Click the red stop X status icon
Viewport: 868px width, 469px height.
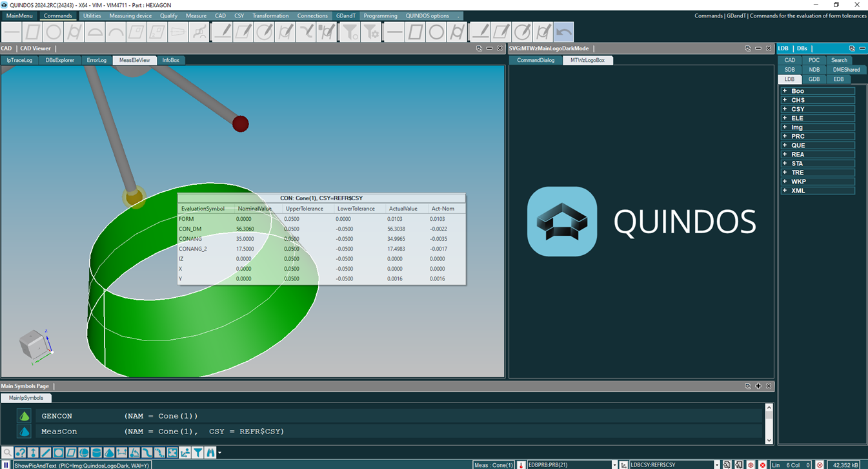click(762, 464)
